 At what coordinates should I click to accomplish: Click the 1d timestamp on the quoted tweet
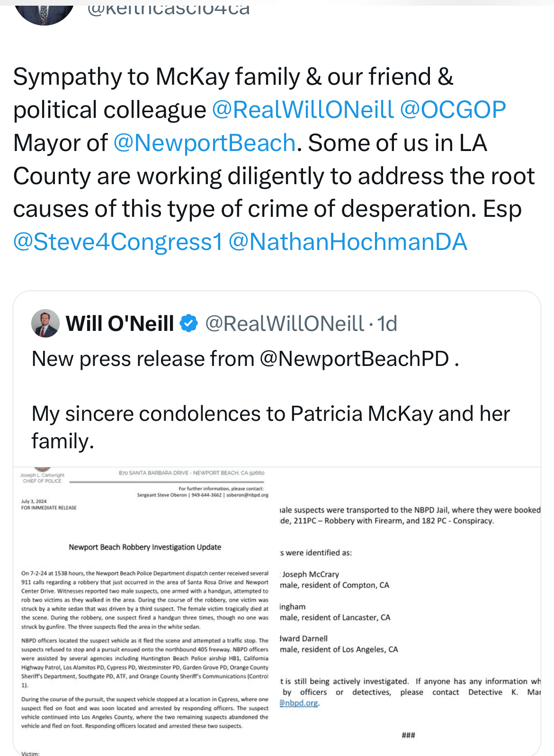(387, 323)
